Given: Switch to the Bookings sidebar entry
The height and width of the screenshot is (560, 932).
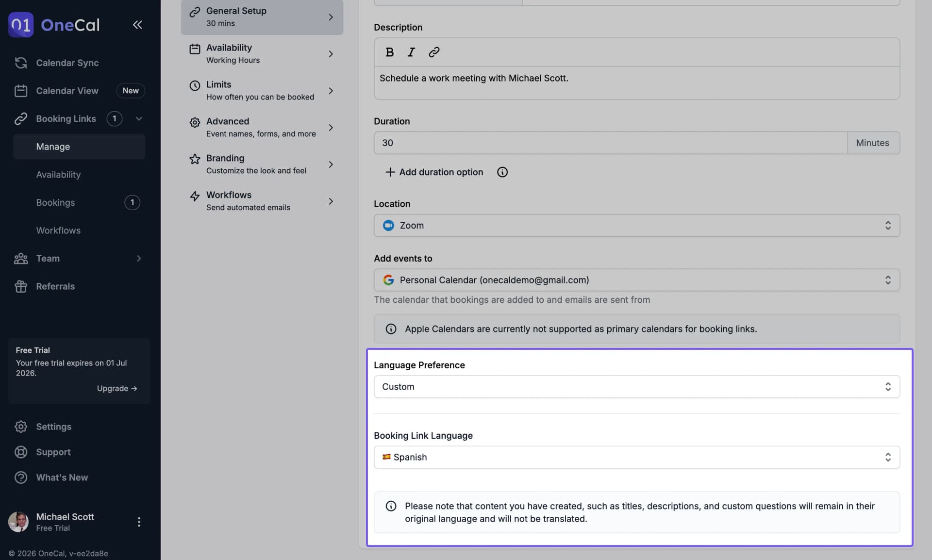Looking at the screenshot, I should (x=55, y=202).
